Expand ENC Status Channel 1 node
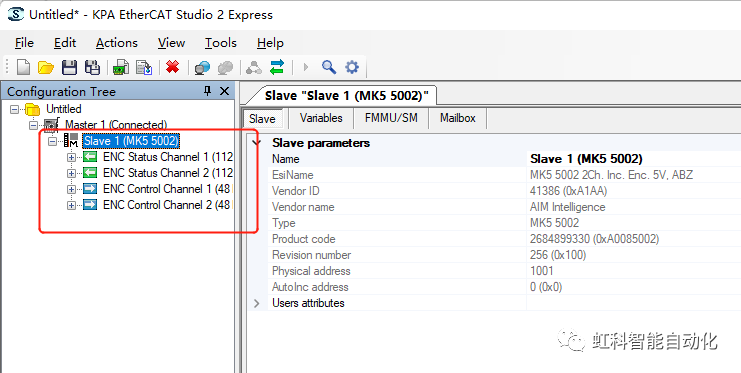 point(71,158)
